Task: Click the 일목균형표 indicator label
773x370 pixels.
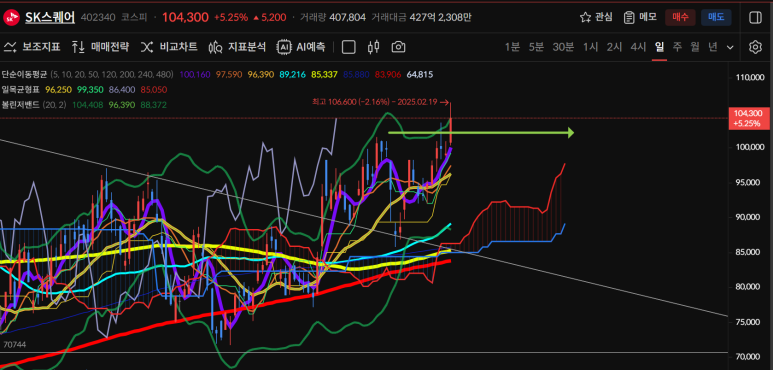Action: click(x=21, y=90)
